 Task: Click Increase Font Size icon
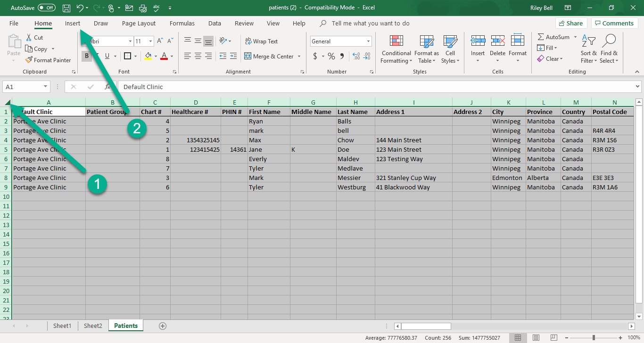click(x=160, y=41)
